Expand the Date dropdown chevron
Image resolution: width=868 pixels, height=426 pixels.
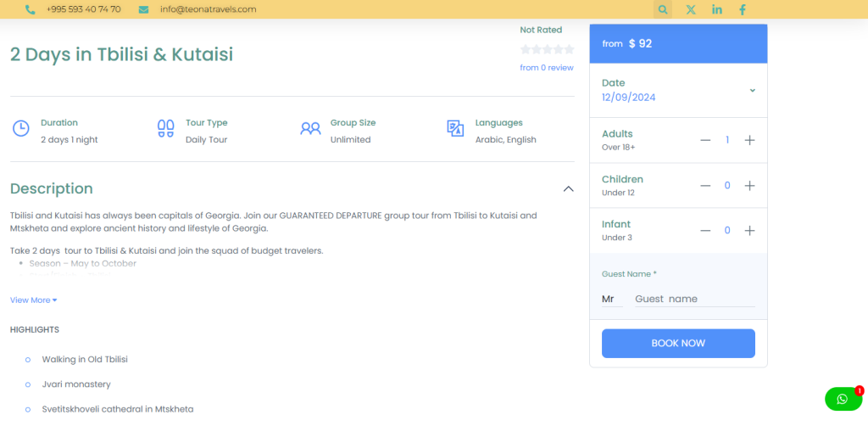click(x=752, y=91)
